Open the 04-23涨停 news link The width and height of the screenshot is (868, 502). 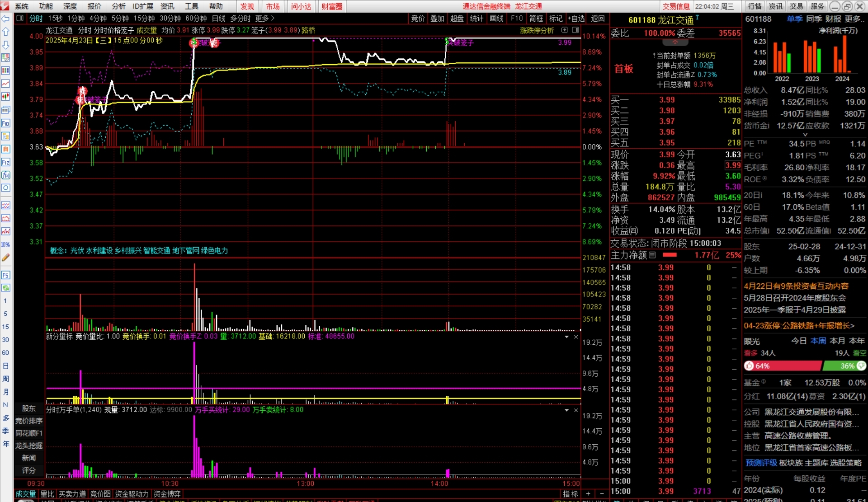[799, 325]
